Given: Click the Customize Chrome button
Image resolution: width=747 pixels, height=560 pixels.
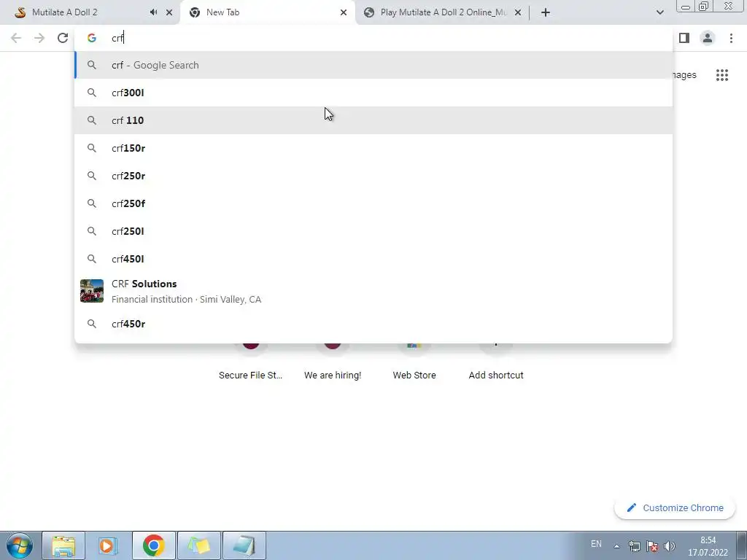Looking at the screenshot, I should (x=675, y=508).
